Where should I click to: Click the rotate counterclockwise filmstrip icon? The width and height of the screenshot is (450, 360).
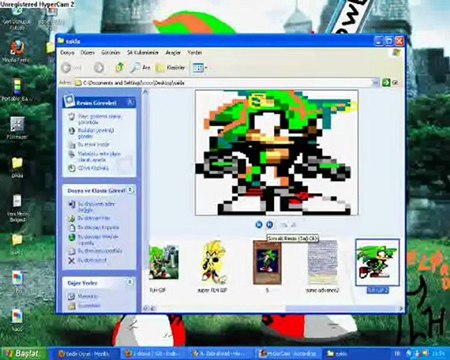pos(294,225)
